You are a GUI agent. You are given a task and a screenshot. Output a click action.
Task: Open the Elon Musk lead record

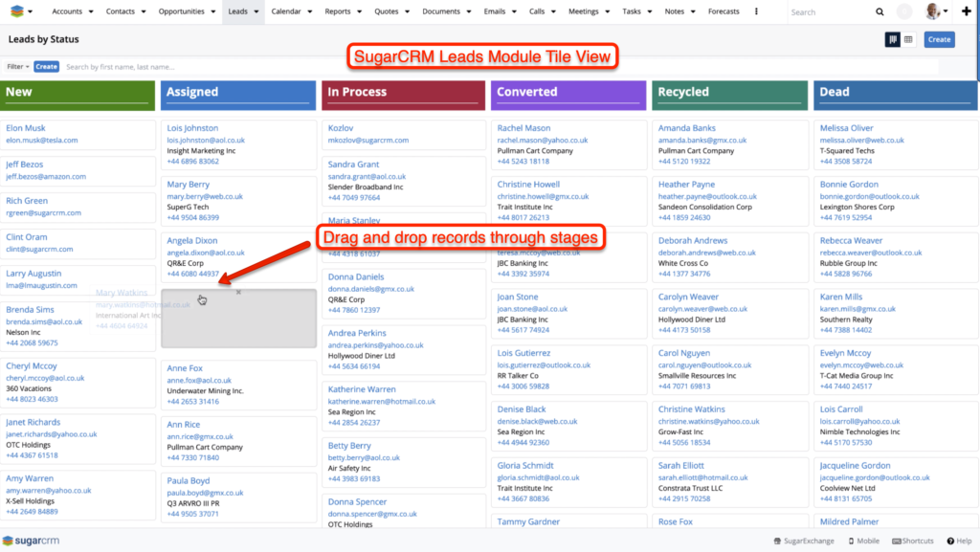[x=26, y=128]
